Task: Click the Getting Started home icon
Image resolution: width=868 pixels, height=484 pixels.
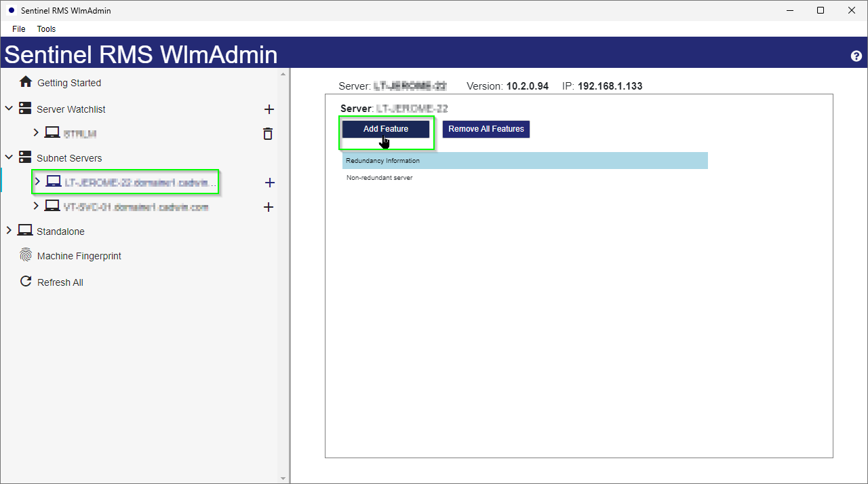Action: coord(26,82)
